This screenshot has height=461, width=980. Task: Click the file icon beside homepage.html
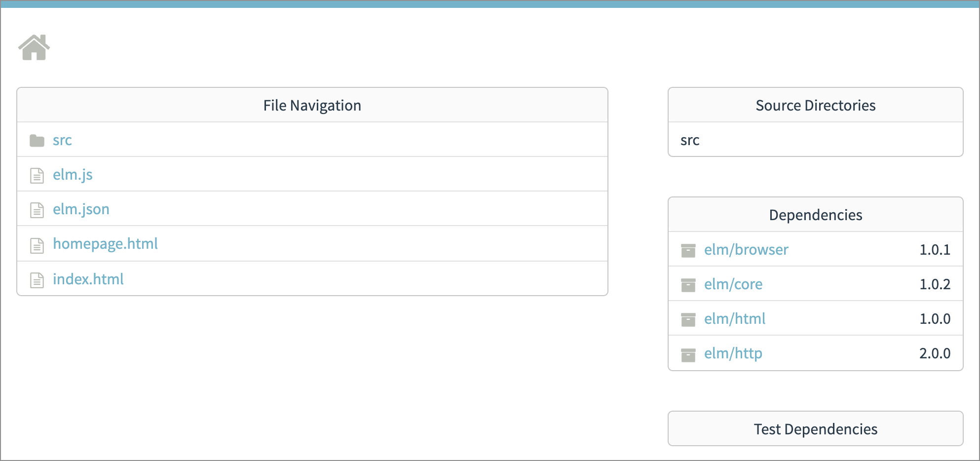pyautogui.click(x=37, y=245)
